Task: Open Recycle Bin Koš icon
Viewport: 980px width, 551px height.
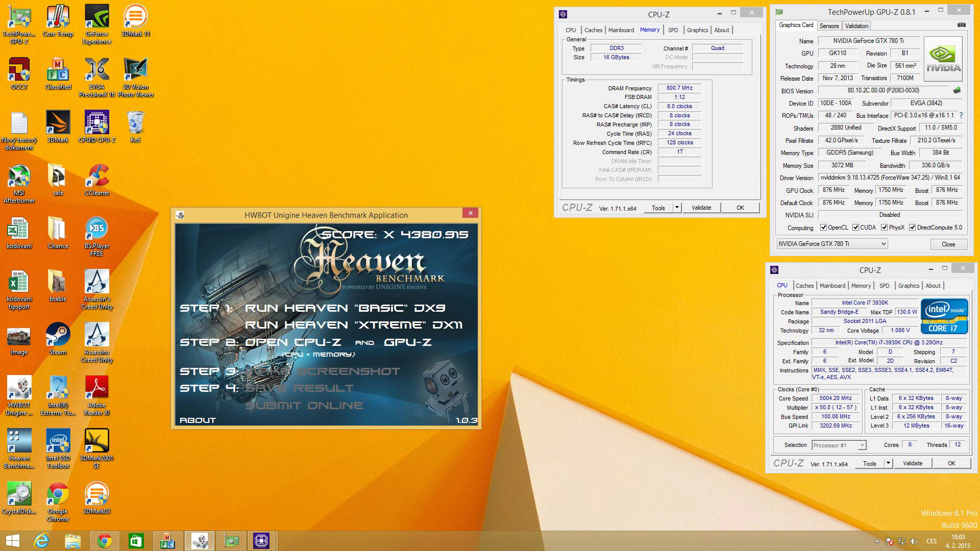Action: point(136,127)
